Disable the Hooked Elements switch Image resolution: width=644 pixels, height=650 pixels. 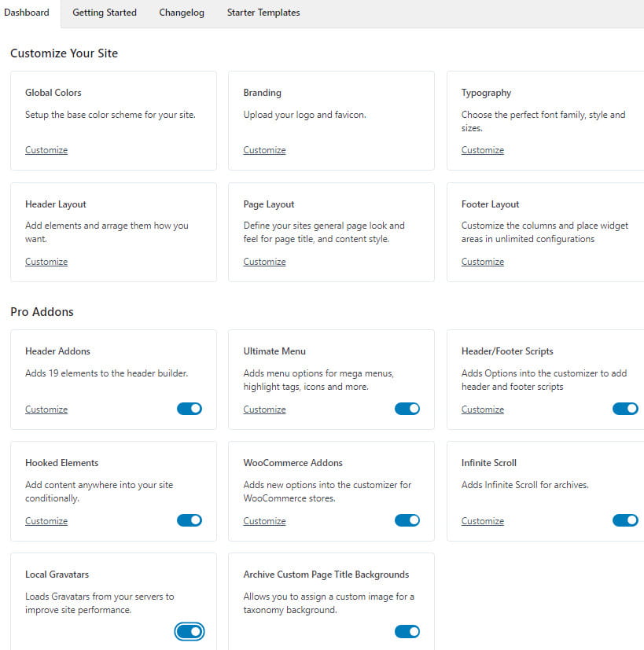[x=190, y=520]
